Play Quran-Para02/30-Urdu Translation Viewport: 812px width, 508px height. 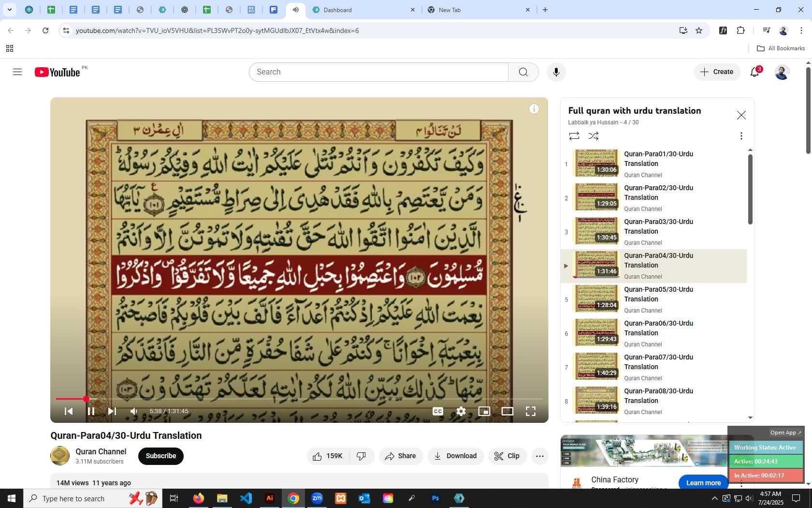coord(654,198)
